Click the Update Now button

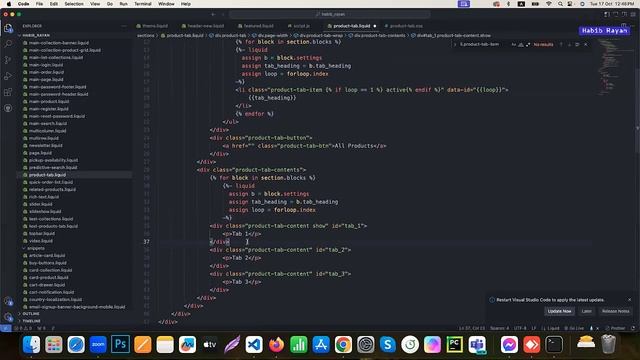pos(559,311)
